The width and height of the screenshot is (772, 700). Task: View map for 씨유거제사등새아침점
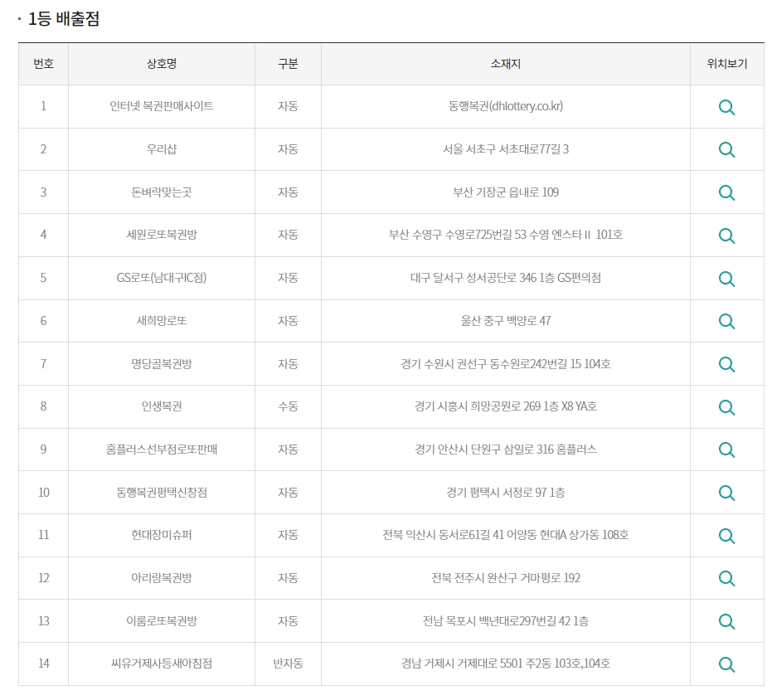coord(726,664)
